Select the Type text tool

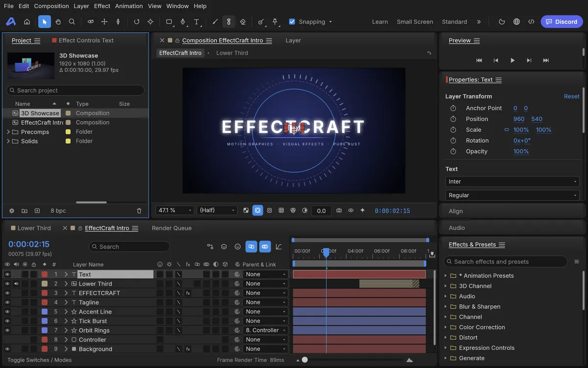click(x=196, y=22)
